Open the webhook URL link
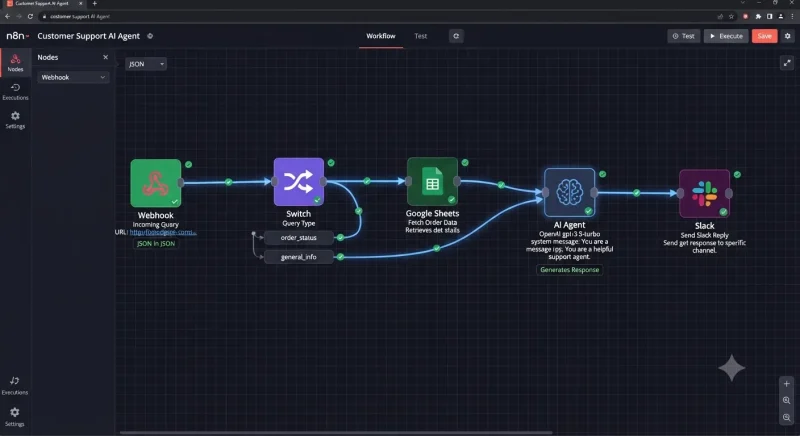The height and width of the screenshot is (436, 800). [x=162, y=232]
